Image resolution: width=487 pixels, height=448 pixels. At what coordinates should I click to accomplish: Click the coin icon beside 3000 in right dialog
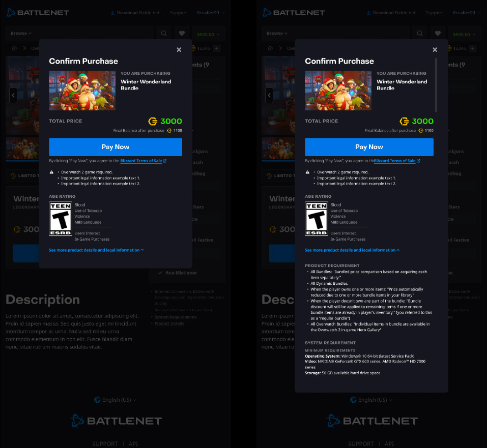point(404,121)
